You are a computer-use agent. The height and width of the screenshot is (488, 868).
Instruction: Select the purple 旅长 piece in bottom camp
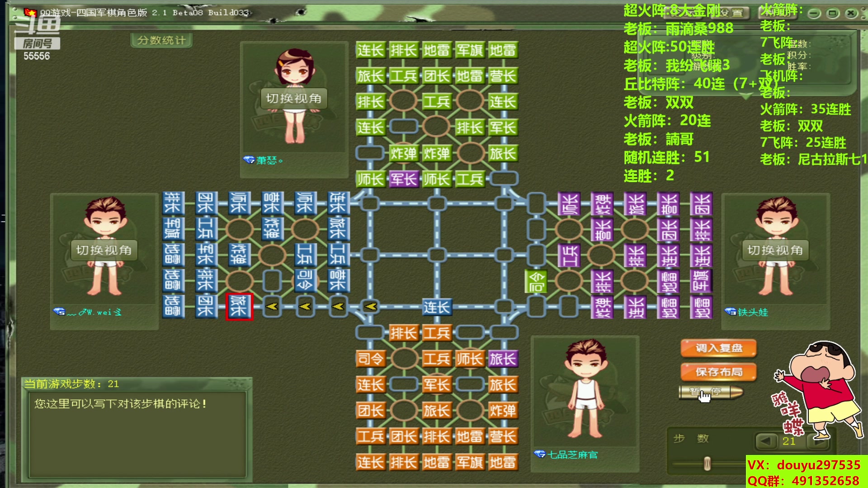(x=503, y=359)
